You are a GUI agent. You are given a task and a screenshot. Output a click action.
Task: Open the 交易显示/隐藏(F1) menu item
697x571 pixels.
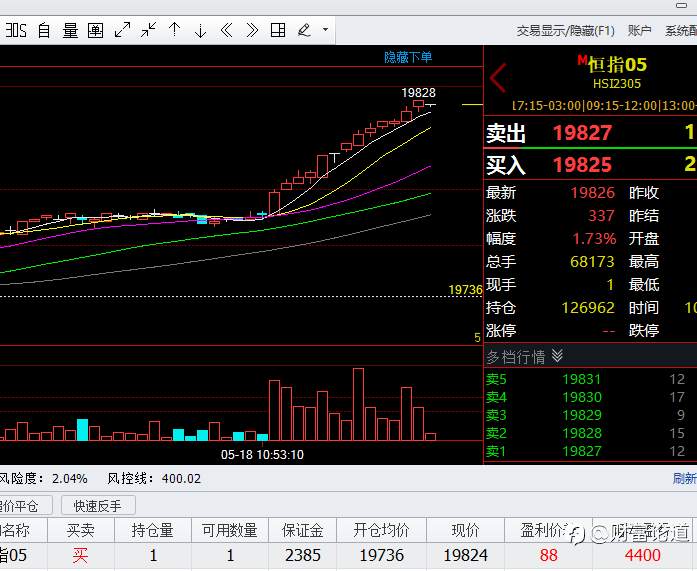pyautogui.click(x=565, y=31)
